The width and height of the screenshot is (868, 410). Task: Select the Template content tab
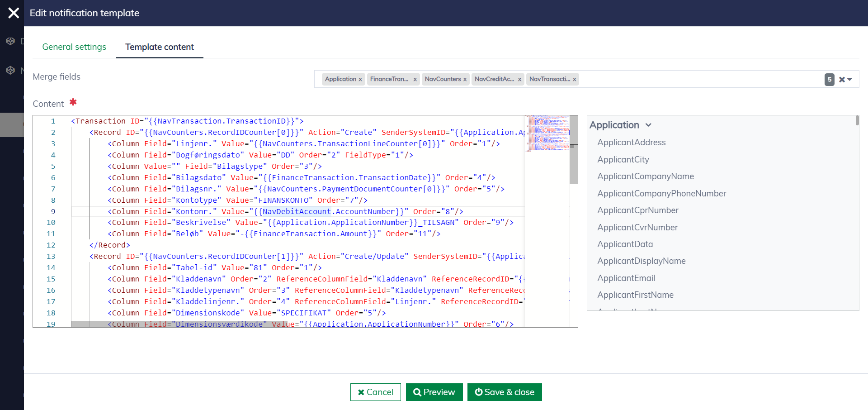[x=160, y=47]
